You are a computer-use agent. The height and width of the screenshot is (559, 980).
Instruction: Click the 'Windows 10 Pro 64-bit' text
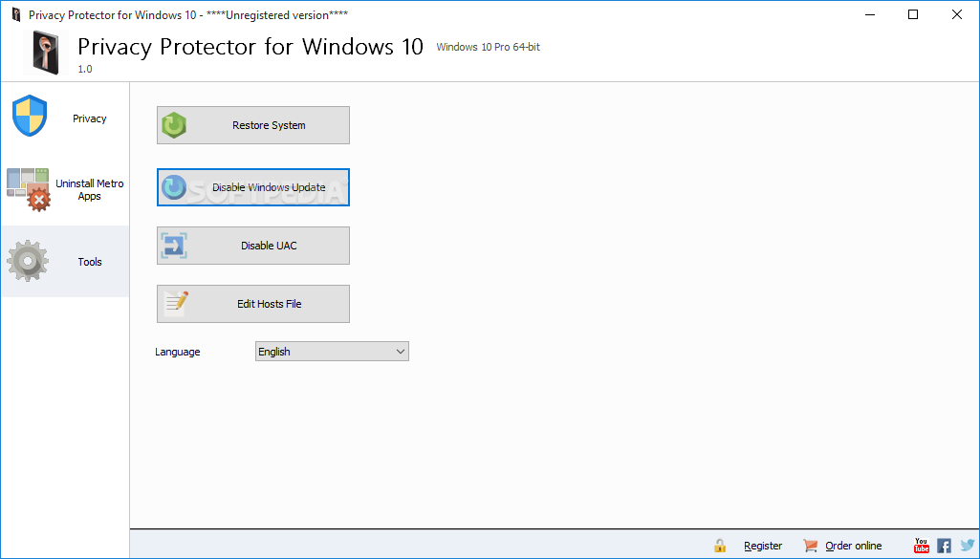point(489,47)
